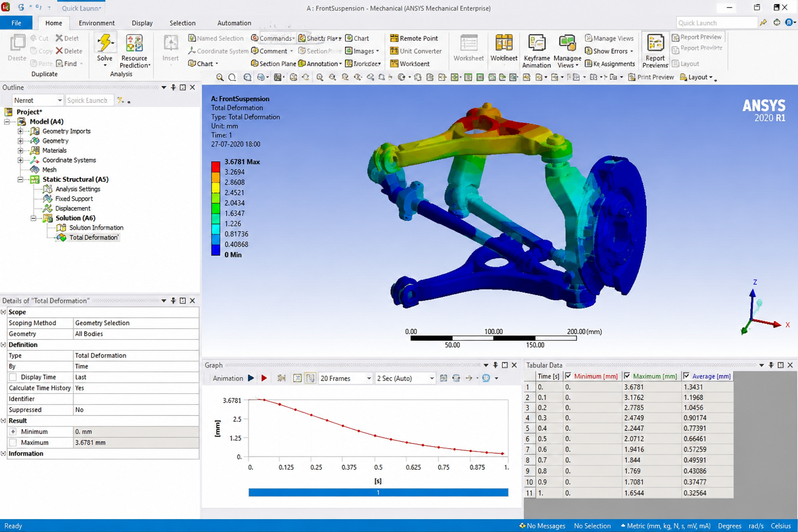The height and width of the screenshot is (532, 798).
Task: Collapse the Solution (A6) node
Action: [x=33, y=218]
